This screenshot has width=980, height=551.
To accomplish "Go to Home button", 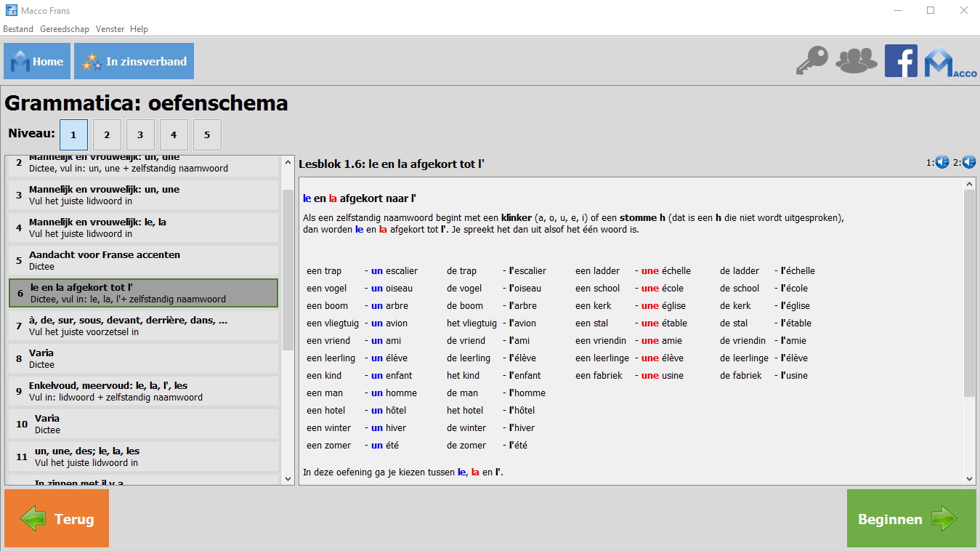I will (x=37, y=62).
